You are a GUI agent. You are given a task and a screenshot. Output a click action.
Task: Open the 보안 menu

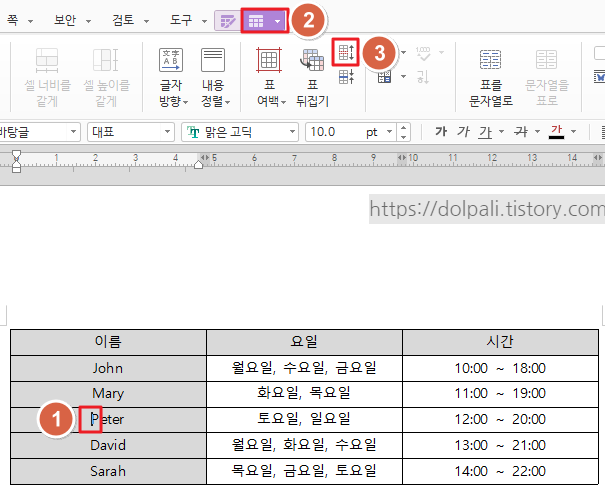65,20
